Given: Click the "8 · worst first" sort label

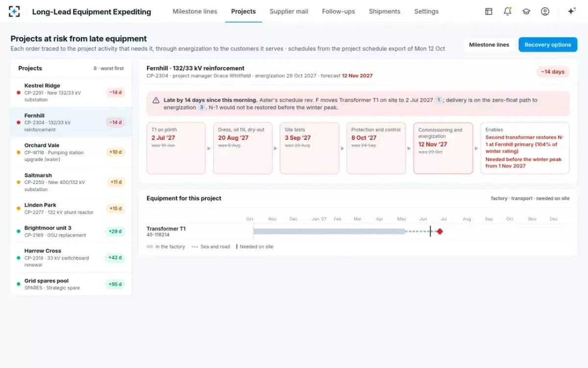Looking at the screenshot, I should 109,68.
